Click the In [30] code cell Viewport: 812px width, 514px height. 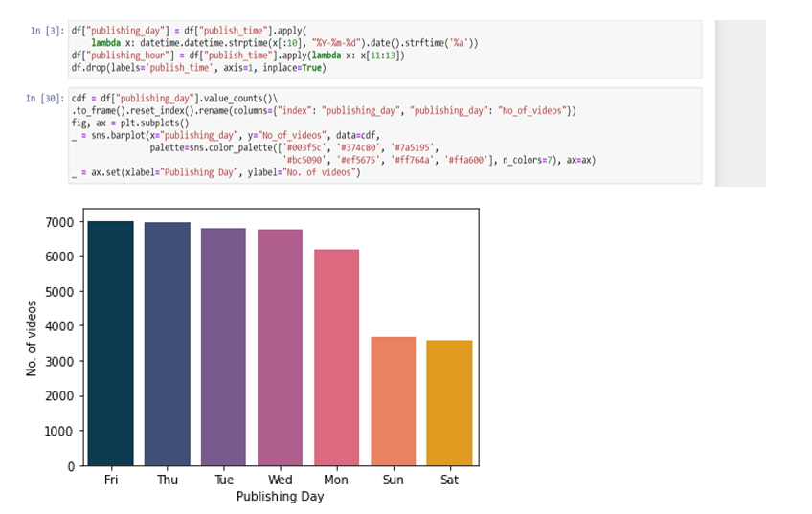click(x=385, y=135)
